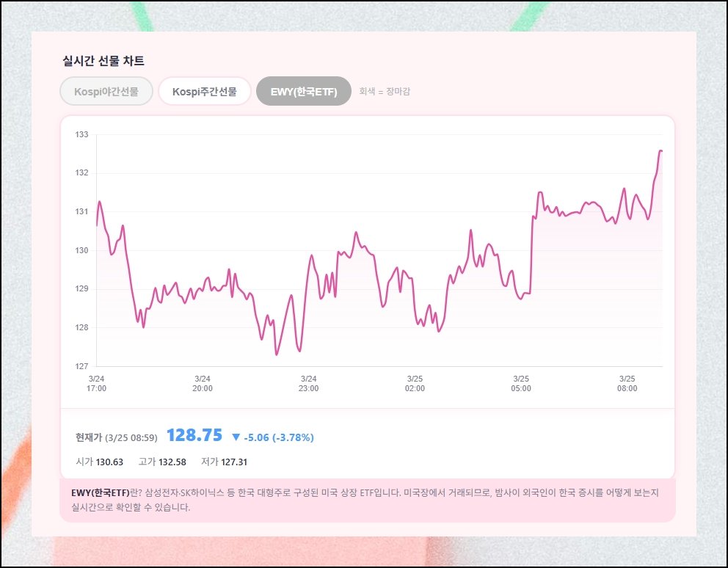728x568 pixels.
Task: Click the x-axis label 3/24 20:00
Action: coord(203,384)
